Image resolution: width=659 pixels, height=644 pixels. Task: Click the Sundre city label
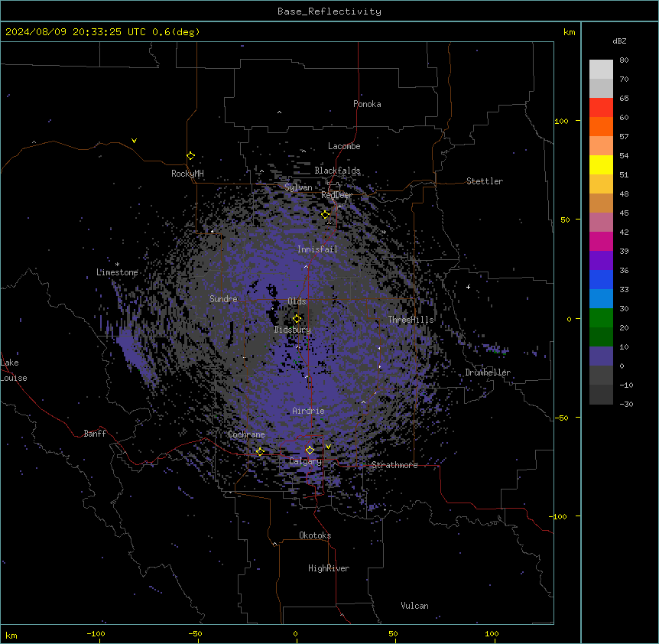pyautogui.click(x=223, y=299)
